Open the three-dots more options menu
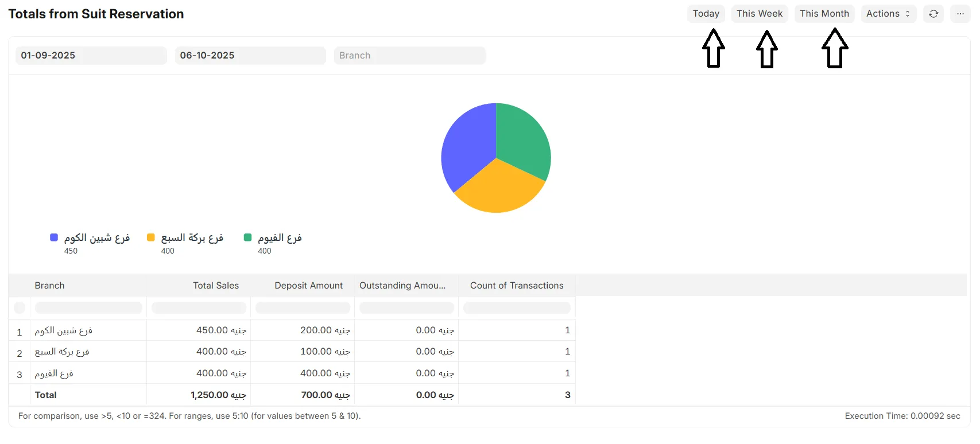This screenshot has width=980, height=444. pyautogui.click(x=960, y=14)
